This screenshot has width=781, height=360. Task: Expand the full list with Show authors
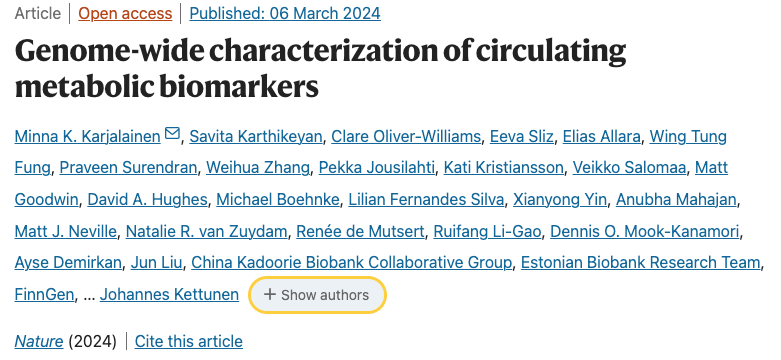pyautogui.click(x=317, y=295)
